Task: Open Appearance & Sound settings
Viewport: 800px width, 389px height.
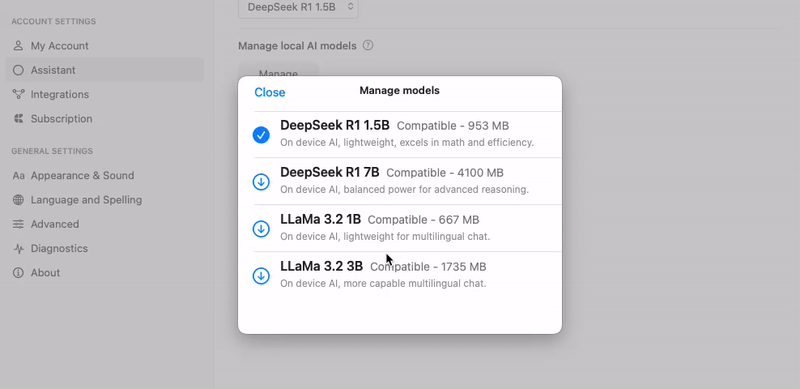Action: point(82,176)
